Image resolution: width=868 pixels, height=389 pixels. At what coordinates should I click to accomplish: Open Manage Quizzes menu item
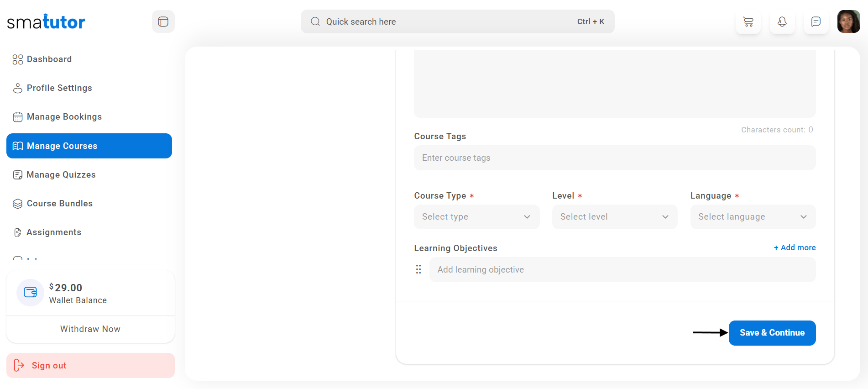point(61,175)
